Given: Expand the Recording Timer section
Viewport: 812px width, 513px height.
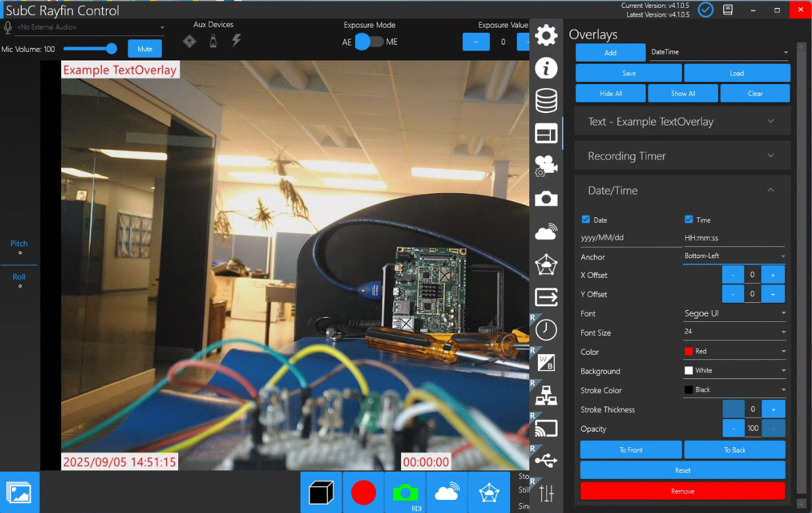Looking at the screenshot, I should tap(682, 156).
